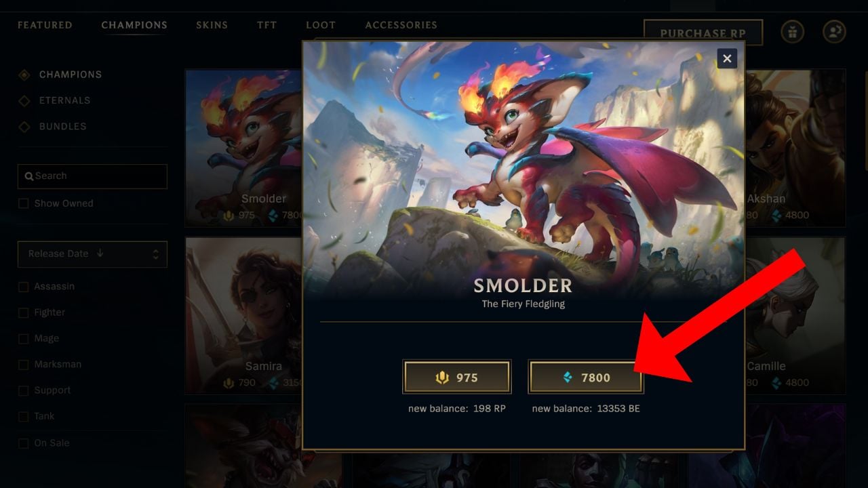
Task: Click the gift icon in the top bar
Action: point(792,32)
